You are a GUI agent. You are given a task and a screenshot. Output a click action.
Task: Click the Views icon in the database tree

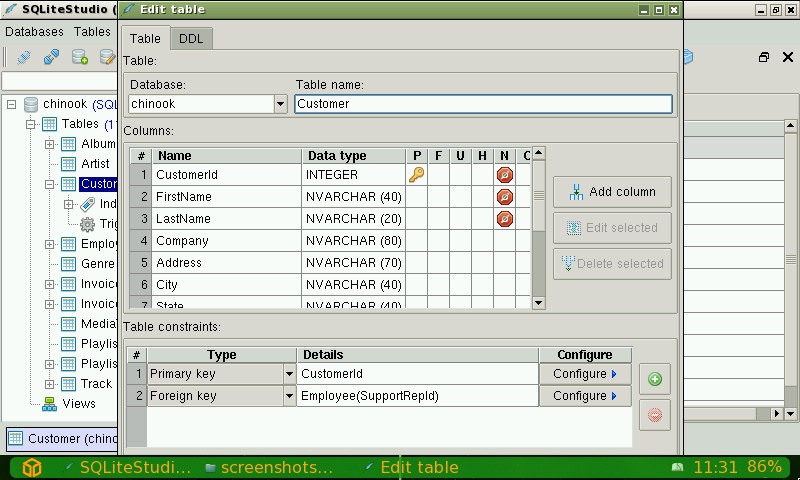[x=49, y=404]
